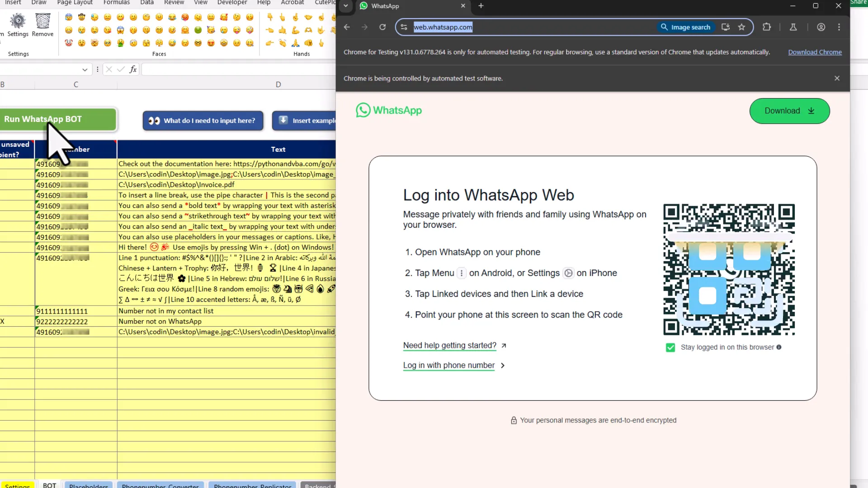This screenshot has height=488, width=868.
Task: View site information icon in address bar
Action: click(404, 27)
